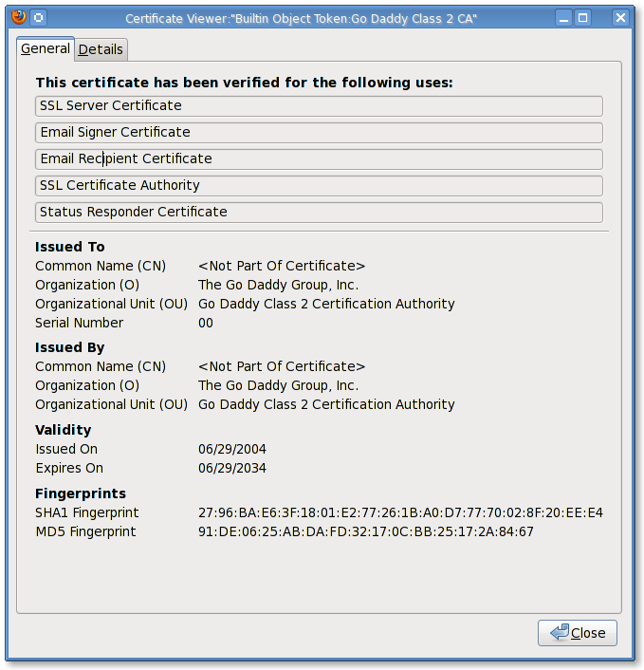644x670 pixels.
Task: Click the Serial Number value 00
Action: [206, 324]
